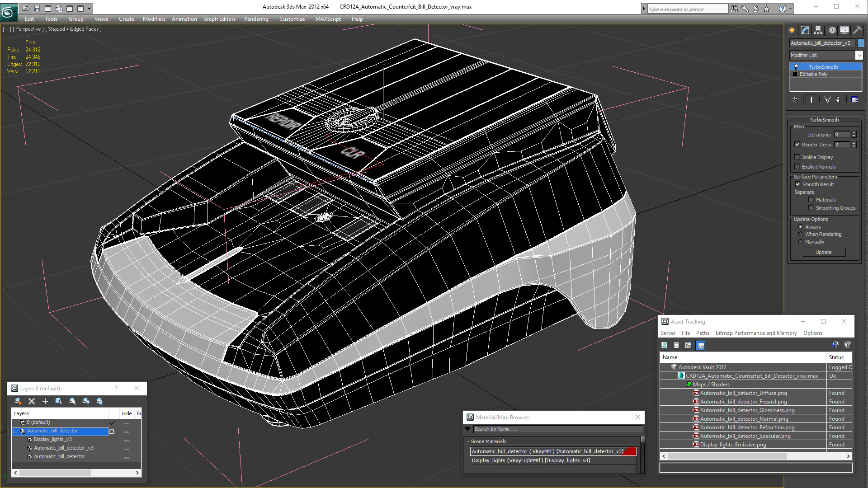Open the MAXScript menu

point(328,19)
